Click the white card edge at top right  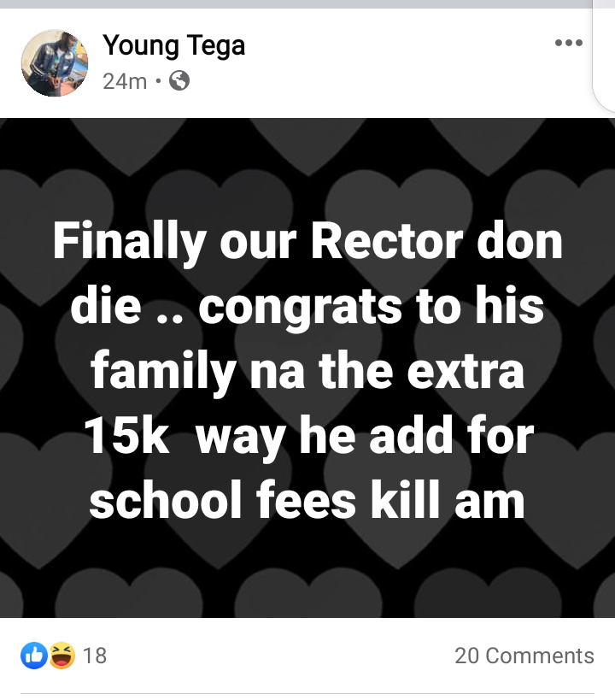pyautogui.click(x=604, y=60)
